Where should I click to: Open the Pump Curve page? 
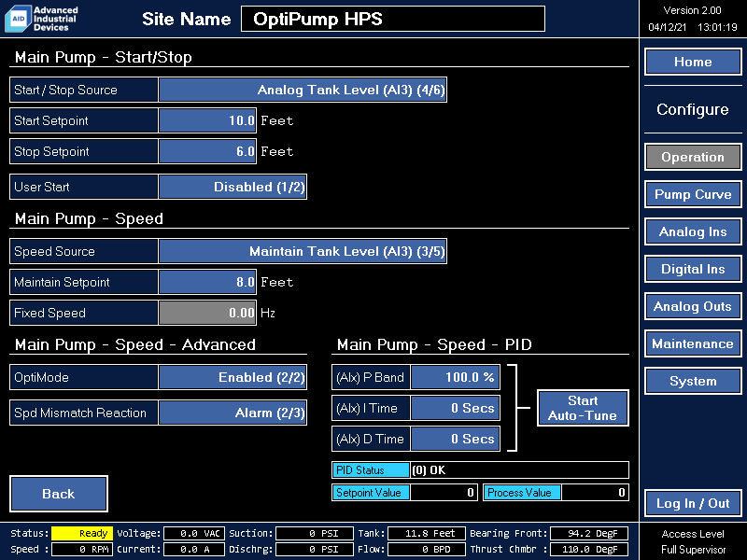pos(693,194)
